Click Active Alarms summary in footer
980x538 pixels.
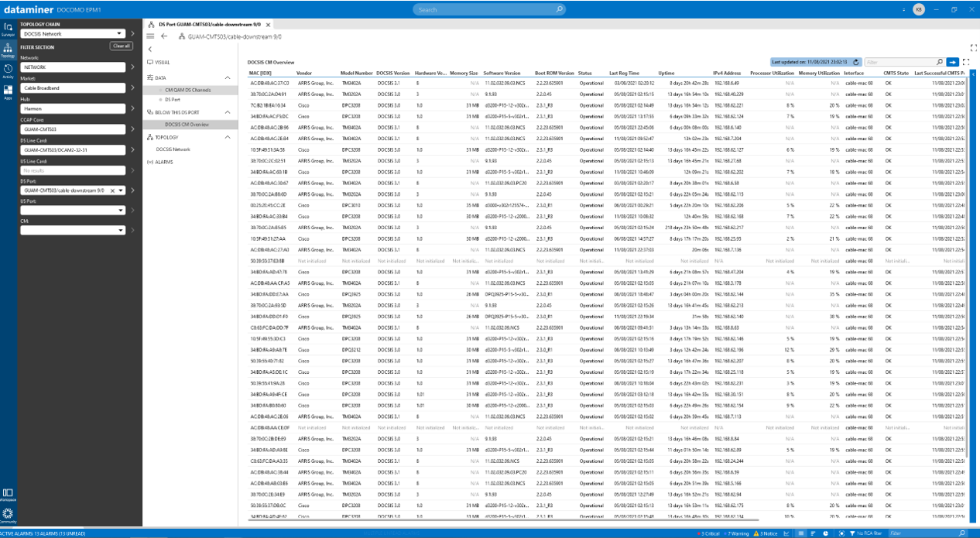coord(43,533)
